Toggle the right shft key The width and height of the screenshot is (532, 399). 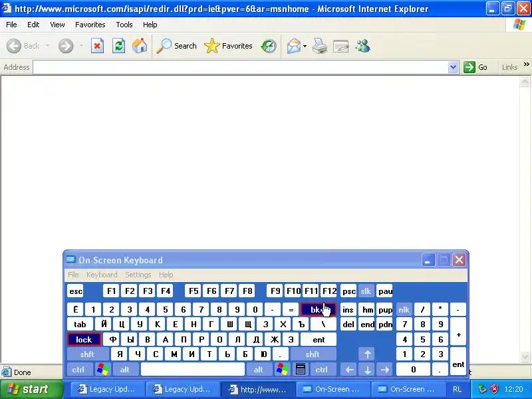click(x=313, y=354)
